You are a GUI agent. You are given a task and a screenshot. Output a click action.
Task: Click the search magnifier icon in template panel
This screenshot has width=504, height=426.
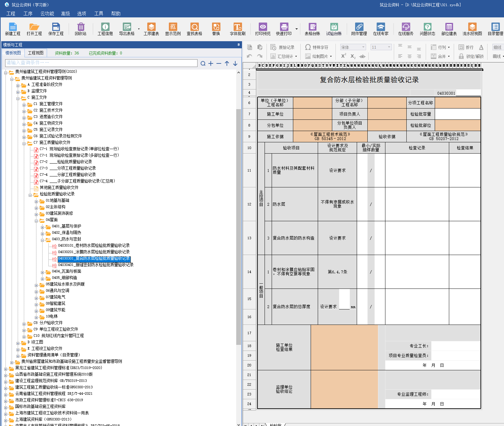(x=203, y=63)
